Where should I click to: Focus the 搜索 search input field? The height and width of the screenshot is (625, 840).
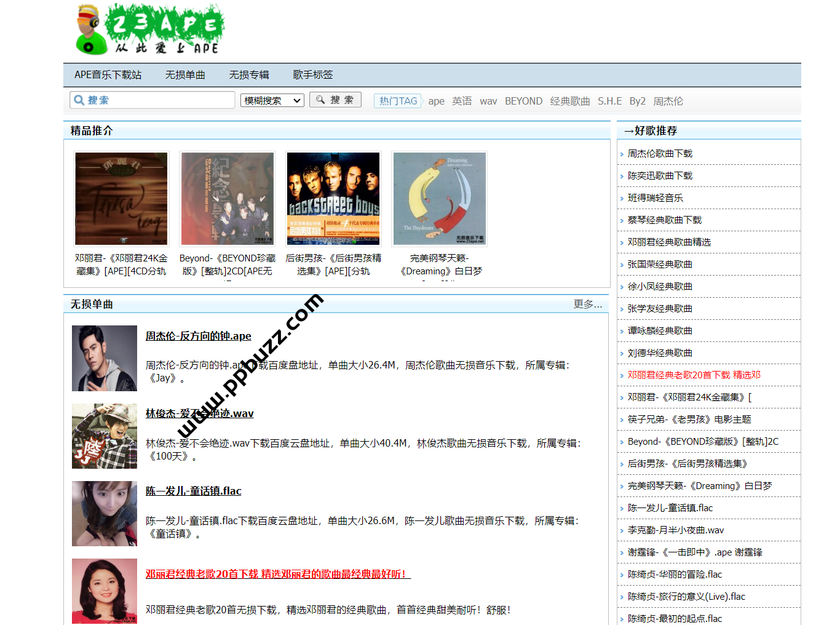(x=153, y=100)
